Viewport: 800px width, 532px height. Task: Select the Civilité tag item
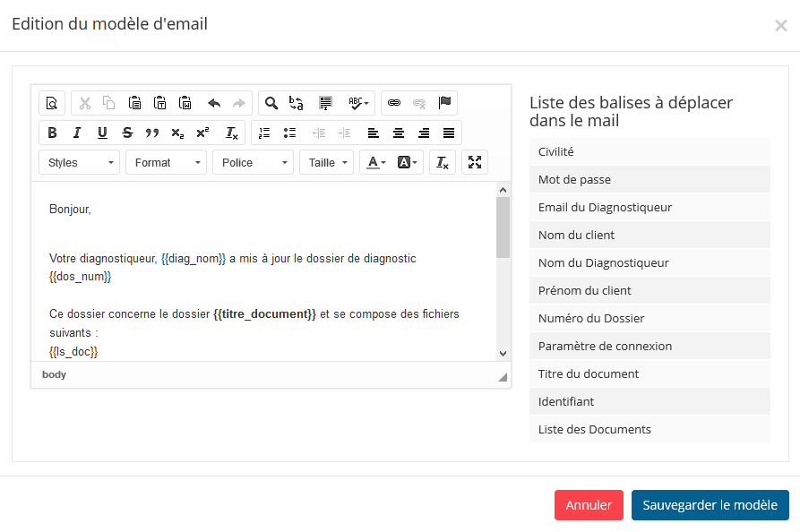click(649, 152)
